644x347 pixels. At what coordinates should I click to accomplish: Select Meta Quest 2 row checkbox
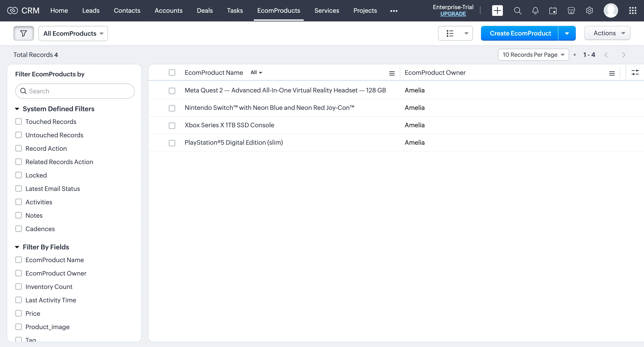[x=172, y=91]
